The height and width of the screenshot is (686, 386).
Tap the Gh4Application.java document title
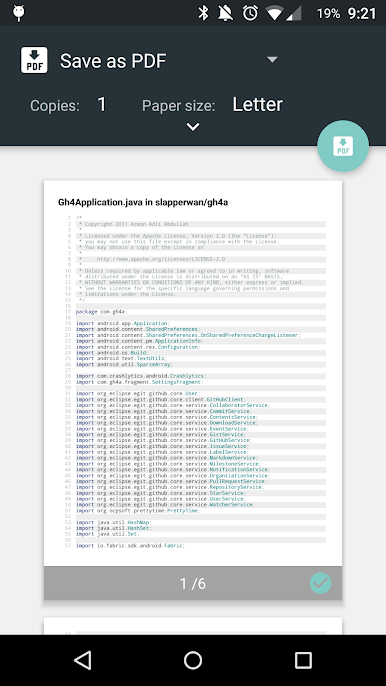[143, 202]
